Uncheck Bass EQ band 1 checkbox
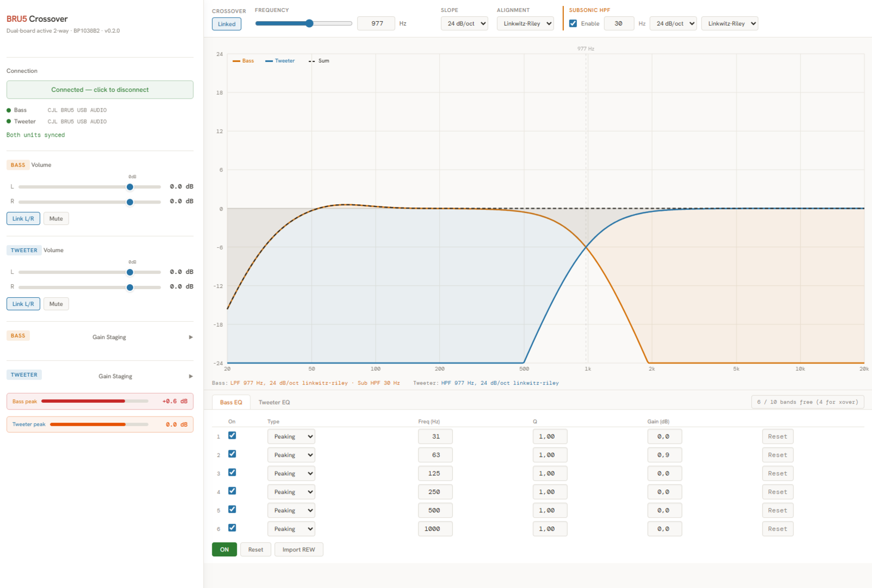 [232, 436]
